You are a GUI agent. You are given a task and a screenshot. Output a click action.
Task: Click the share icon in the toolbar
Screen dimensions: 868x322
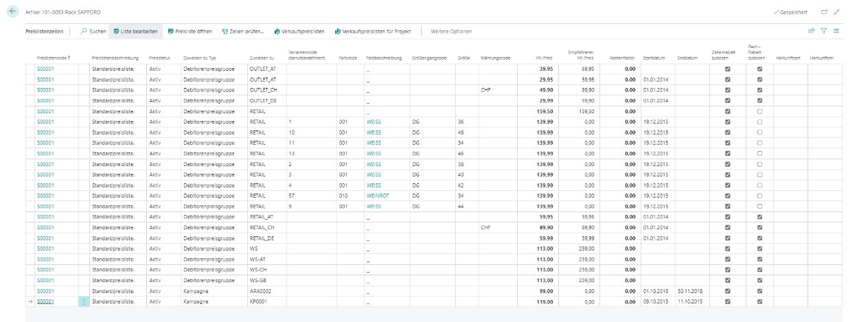(x=811, y=31)
